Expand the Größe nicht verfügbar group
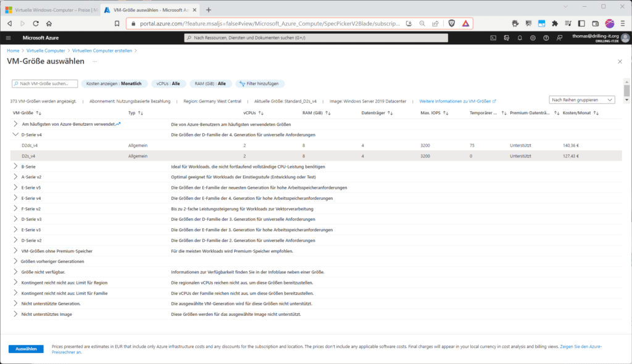 pyautogui.click(x=15, y=271)
